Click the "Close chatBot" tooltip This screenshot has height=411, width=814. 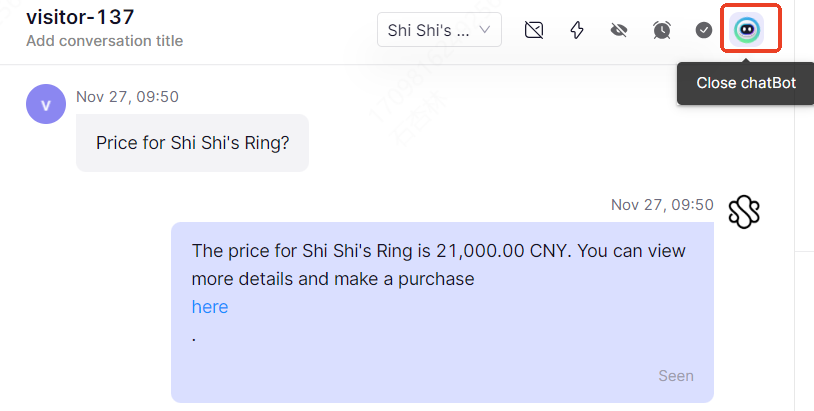[x=746, y=83]
